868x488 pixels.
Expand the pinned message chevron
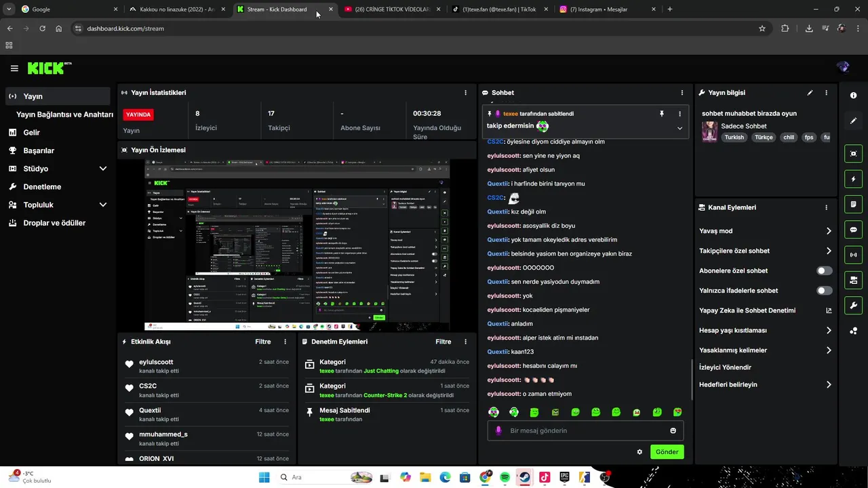click(679, 128)
